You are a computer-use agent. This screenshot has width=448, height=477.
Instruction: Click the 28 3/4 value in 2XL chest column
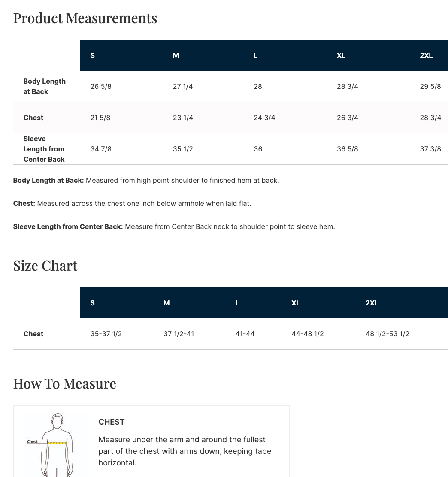click(430, 118)
